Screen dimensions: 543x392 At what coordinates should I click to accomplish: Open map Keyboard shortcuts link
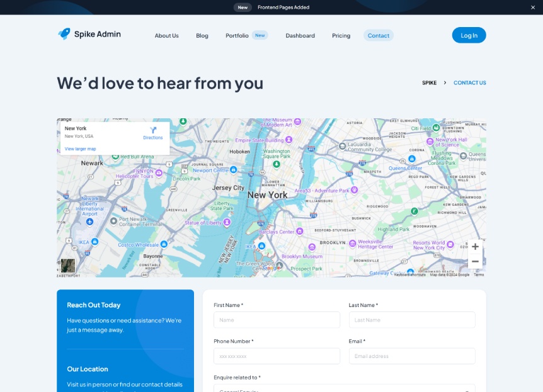[409, 274]
